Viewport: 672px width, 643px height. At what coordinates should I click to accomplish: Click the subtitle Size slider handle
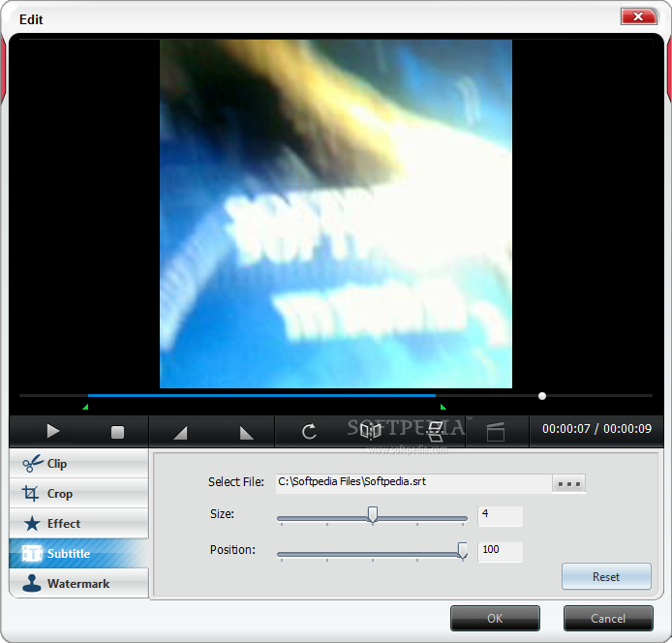coord(373,514)
